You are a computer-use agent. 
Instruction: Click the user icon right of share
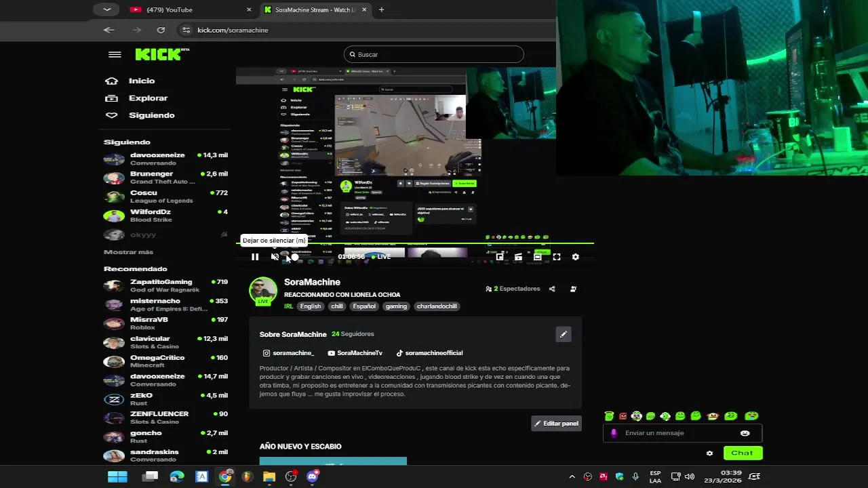point(573,289)
